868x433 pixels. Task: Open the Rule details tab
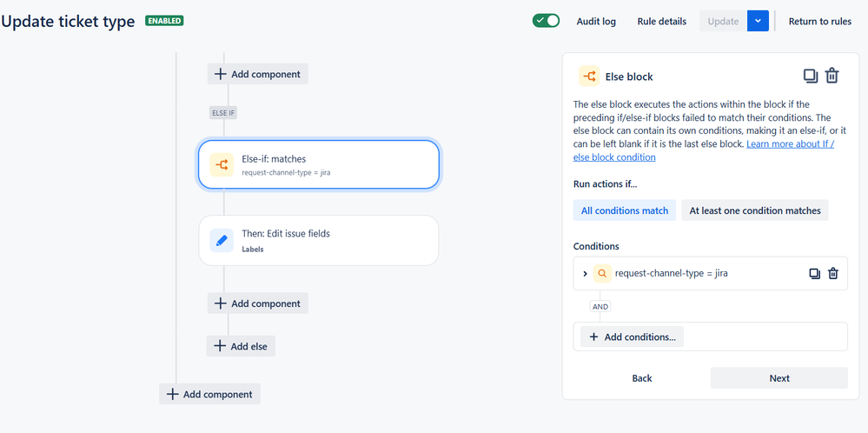(x=661, y=21)
